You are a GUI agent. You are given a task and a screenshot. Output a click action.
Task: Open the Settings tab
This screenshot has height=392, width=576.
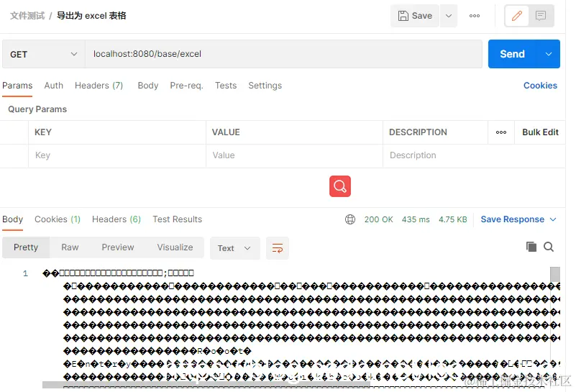tap(265, 86)
